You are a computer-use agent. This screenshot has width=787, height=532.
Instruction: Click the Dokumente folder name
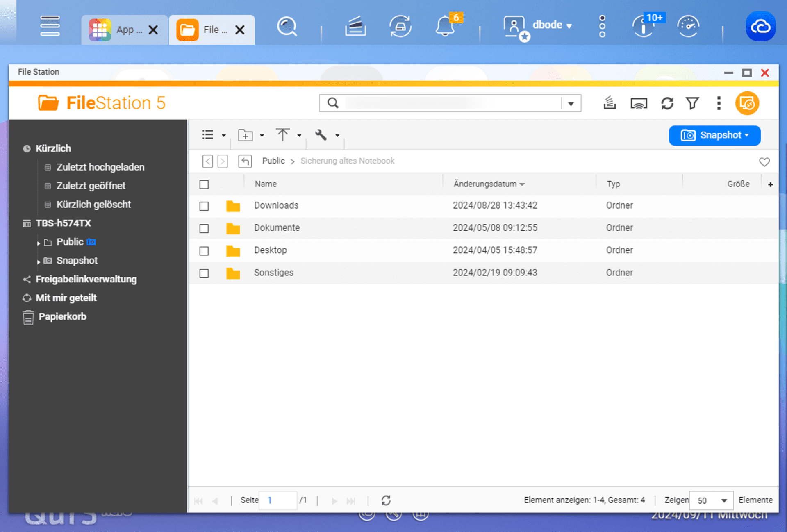277,228
